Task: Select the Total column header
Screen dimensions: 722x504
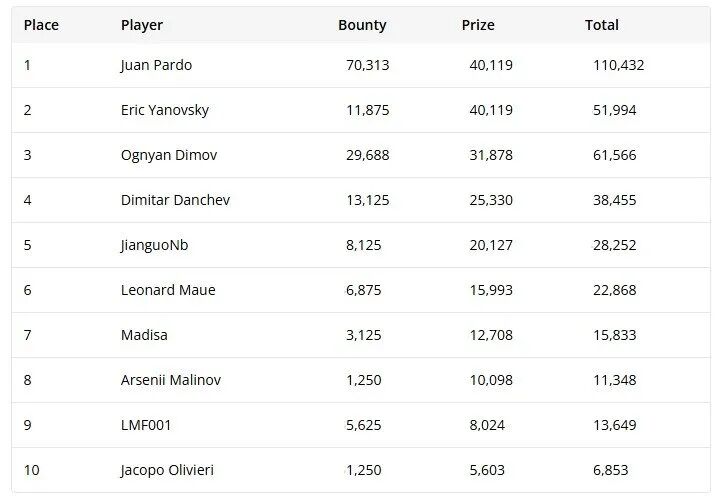Action: pyautogui.click(x=602, y=25)
